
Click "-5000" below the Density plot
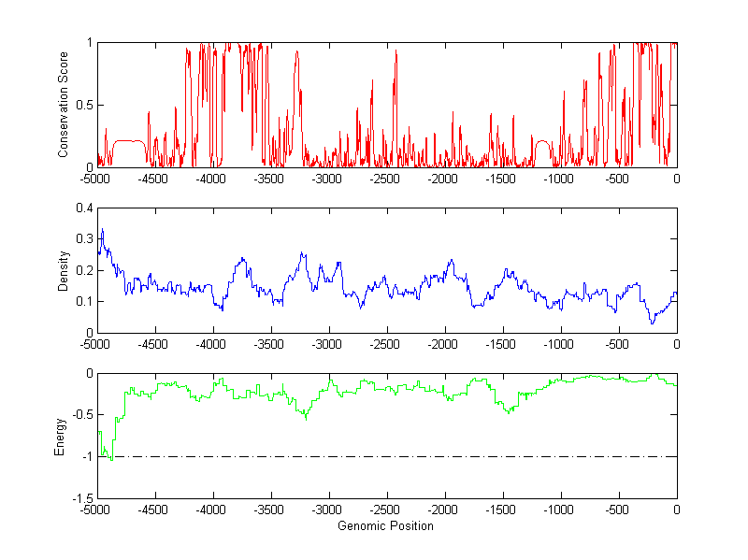coord(95,344)
